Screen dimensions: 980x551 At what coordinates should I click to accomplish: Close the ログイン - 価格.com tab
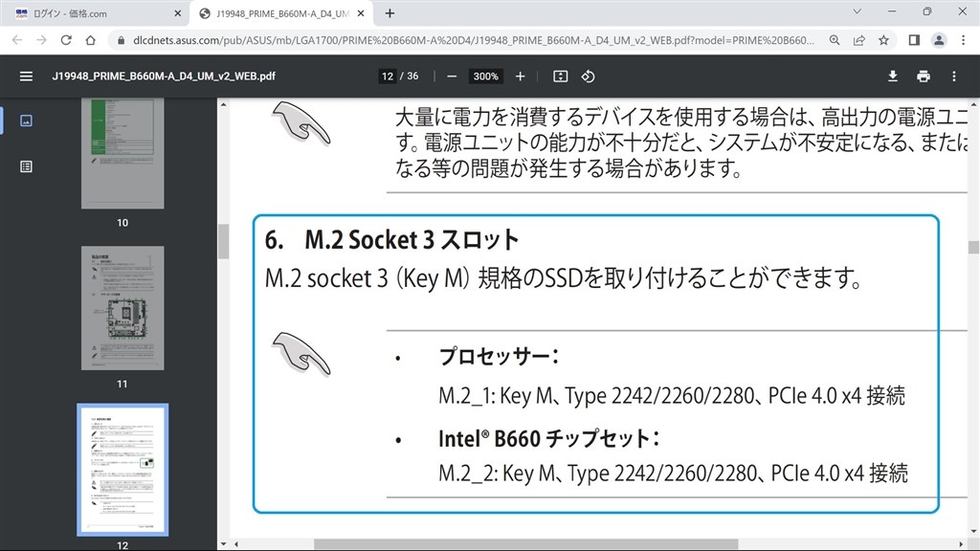tap(177, 13)
